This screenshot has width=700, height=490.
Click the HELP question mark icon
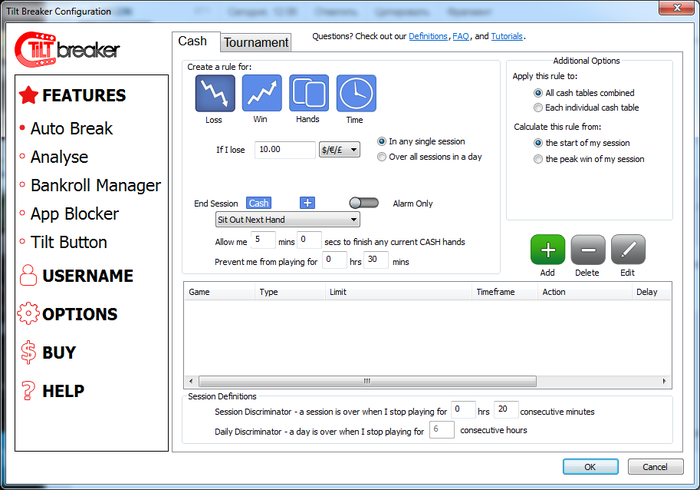(28, 390)
